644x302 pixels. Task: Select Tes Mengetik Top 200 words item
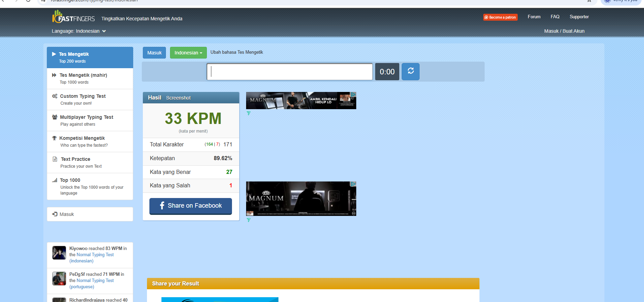click(x=90, y=58)
